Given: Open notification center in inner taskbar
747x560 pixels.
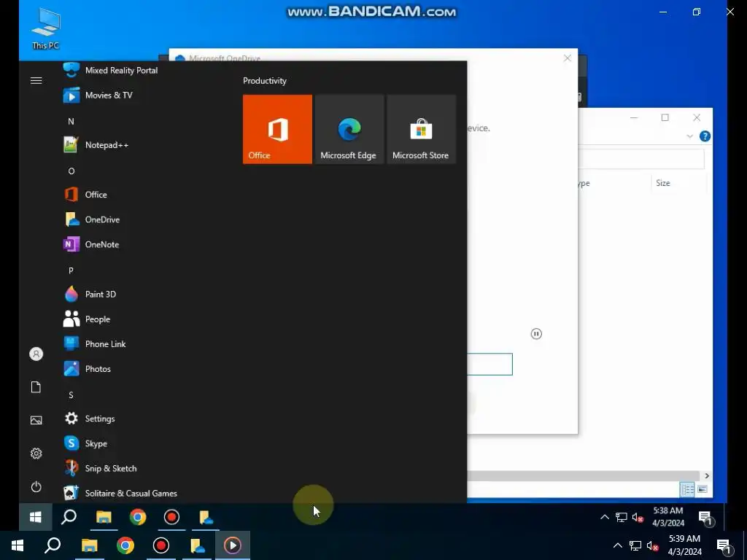Looking at the screenshot, I should tap(705, 518).
